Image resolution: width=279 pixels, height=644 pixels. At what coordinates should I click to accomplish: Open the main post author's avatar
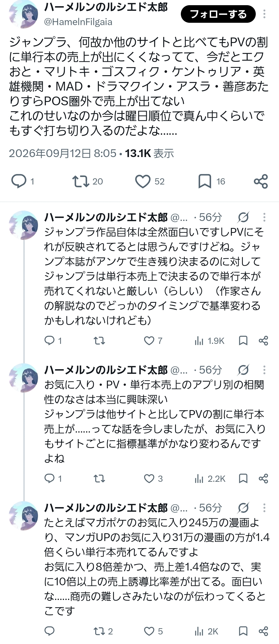click(23, 14)
